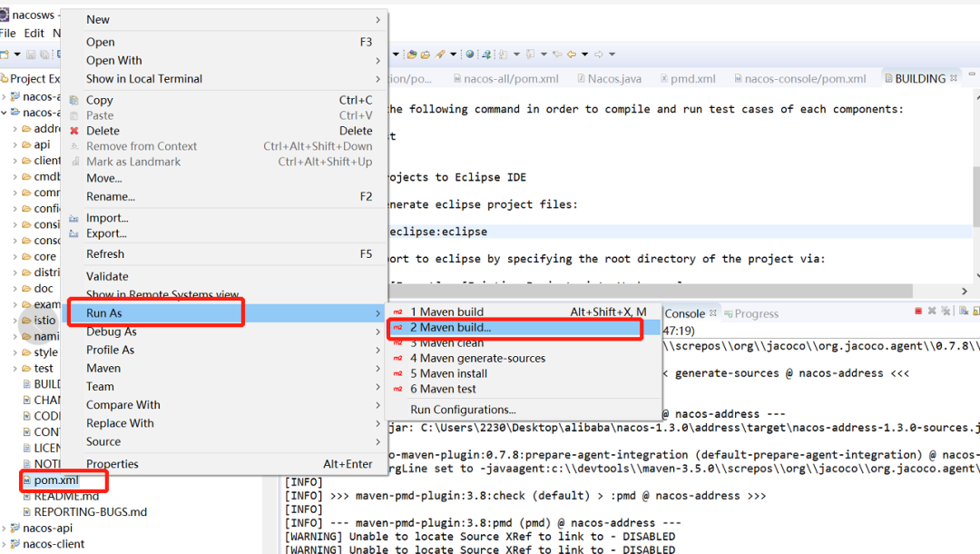Screen dimensions: 980x554
Task: Switch to the nacos-all/pom.xml editor tab
Action: click(506, 79)
